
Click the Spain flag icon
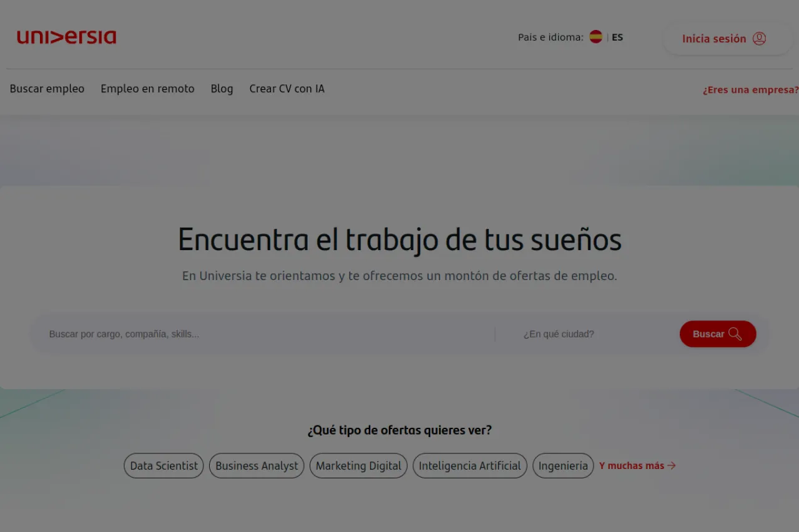click(x=596, y=37)
